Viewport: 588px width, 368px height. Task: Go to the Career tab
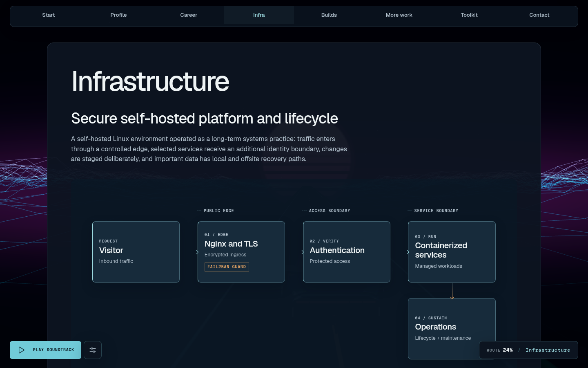tap(189, 15)
